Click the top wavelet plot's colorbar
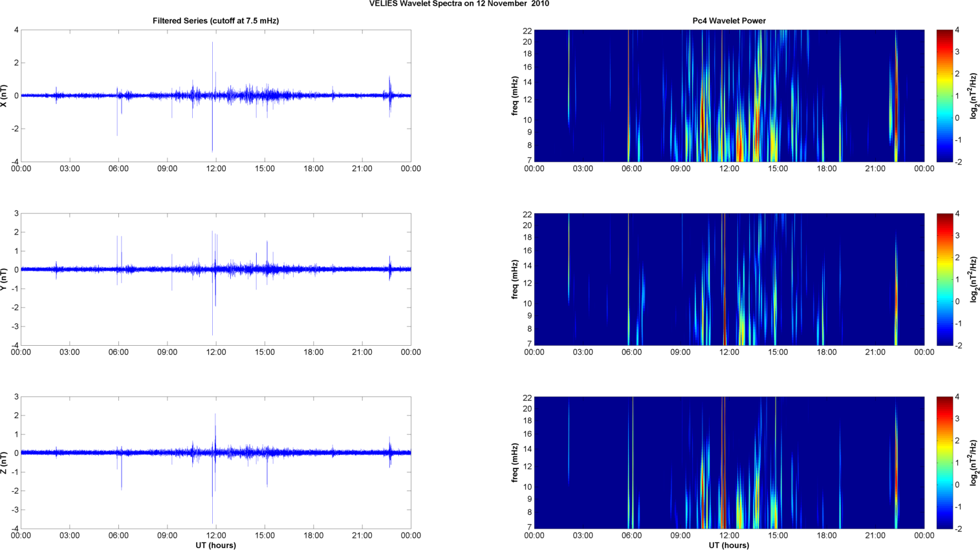The height and width of the screenshot is (550, 980). 944,96
